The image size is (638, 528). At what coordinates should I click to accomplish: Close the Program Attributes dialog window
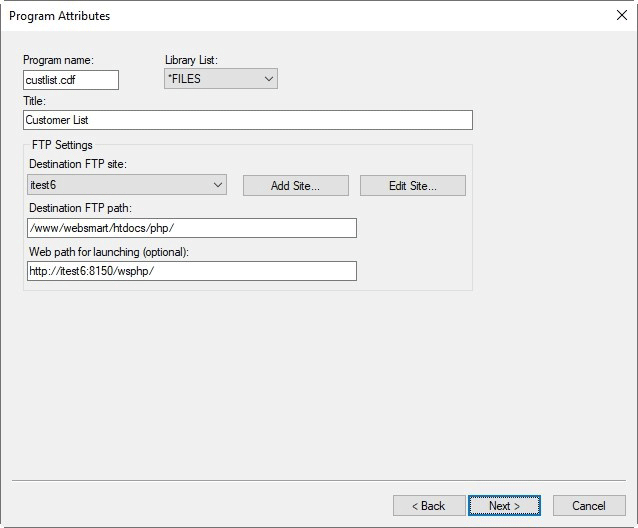click(619, 16)
